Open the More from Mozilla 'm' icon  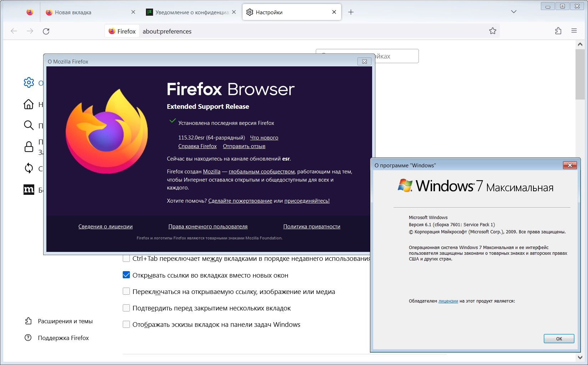(x=29, y=190)
